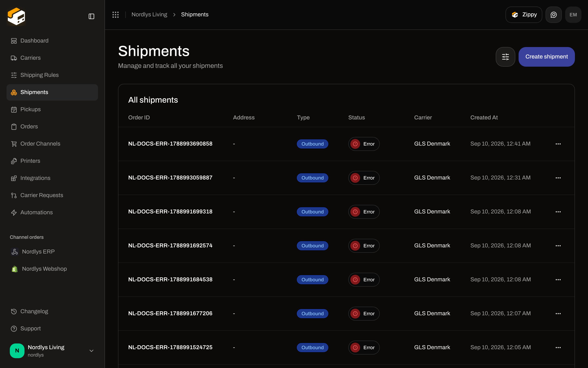Click the Address column header
The image size is (588, 368).
(244, 118)
